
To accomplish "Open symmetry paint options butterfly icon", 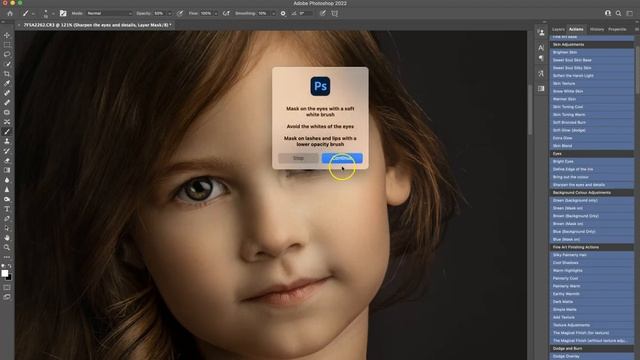I will click(x=335, y=13).
